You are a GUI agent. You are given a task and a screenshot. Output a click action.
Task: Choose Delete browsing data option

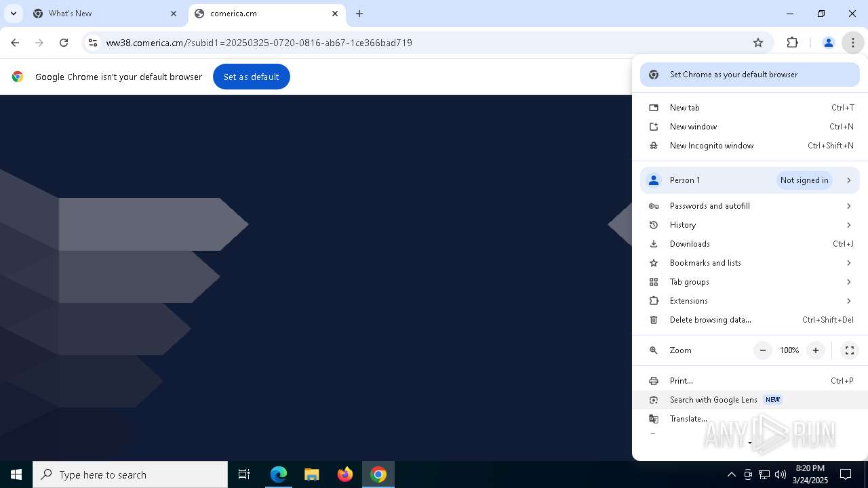(x=750, y=320)
